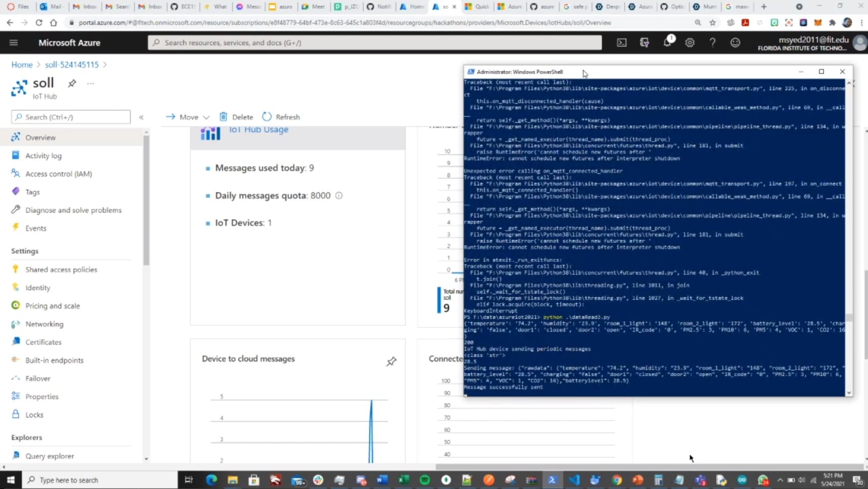This screenshot has height=489, width=868.
Task: Switch to the Files browser tab
Action: click(18, 7)
